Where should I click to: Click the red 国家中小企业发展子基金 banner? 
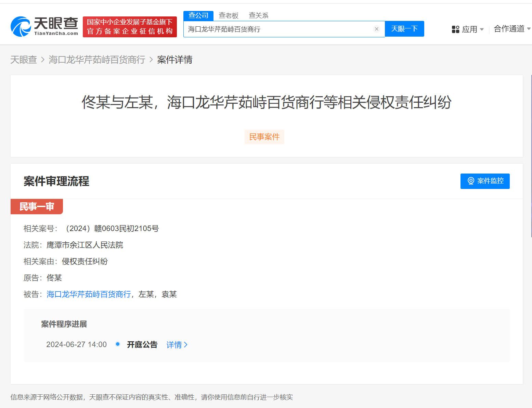130,27
